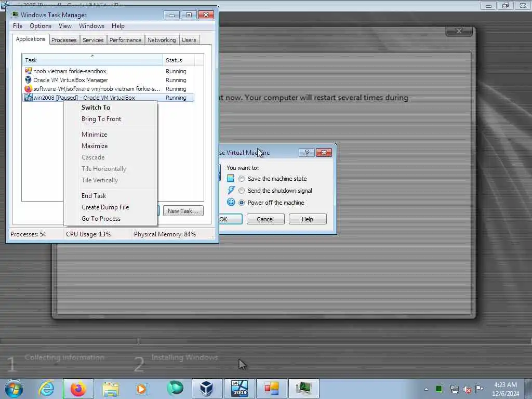Open Action Center flag icon

pyautogui.click(x=479, y=389)
